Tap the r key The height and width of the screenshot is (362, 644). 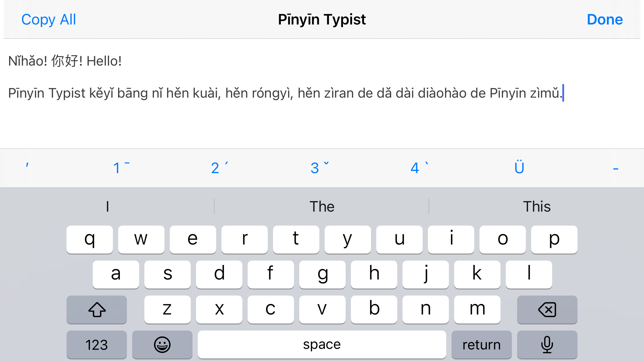pyautogui.click(x=244, y=240)
